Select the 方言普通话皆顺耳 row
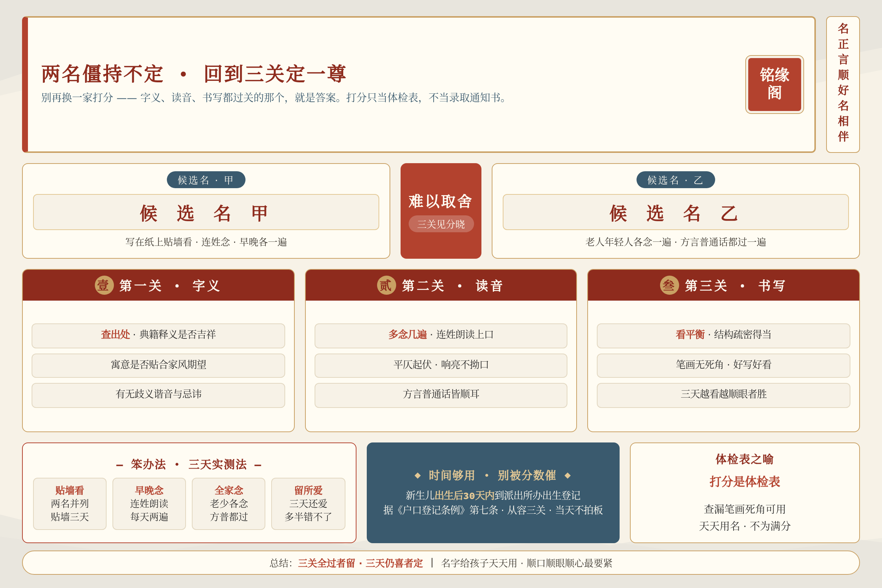882x588 pixels. (x=441, y=395)
